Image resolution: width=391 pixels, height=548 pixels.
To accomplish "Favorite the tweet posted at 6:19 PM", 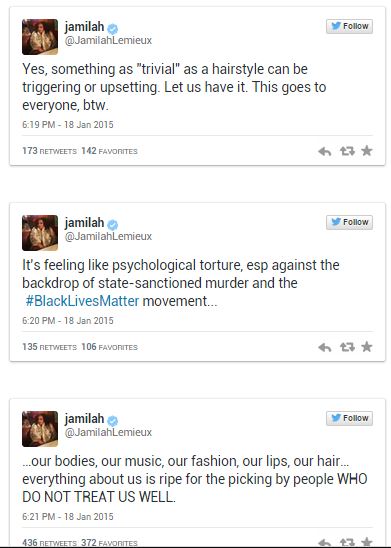I will (367, 151).
